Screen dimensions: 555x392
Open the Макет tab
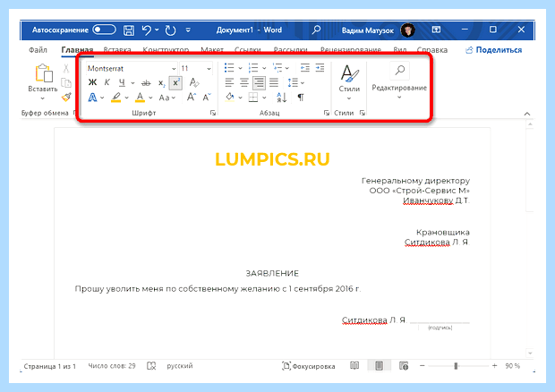coord(212,50)
